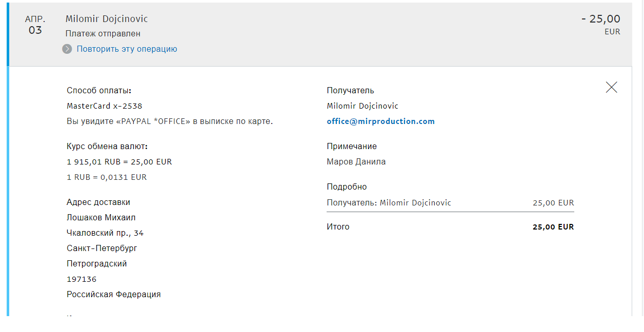The height and width of the screenshot is (332, 644).
Task: Click the bold total "25,00 EUR" beside Итого
Action: coord(553,227)
